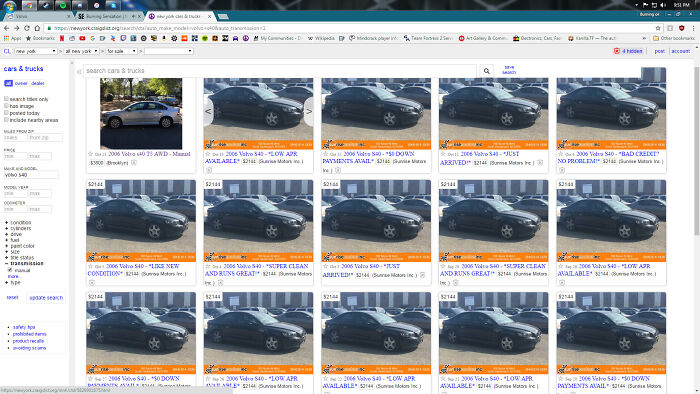The height and width of the screenshot is (394, 700).
Task: Open the Wikipedia bookmark
Action: coord(321,38)
